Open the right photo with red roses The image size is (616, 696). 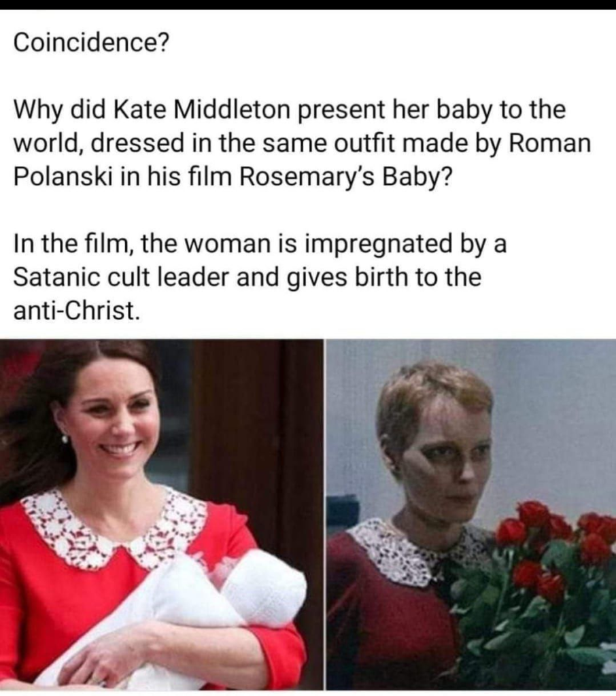pyautogui.click(x=471, y=515)
